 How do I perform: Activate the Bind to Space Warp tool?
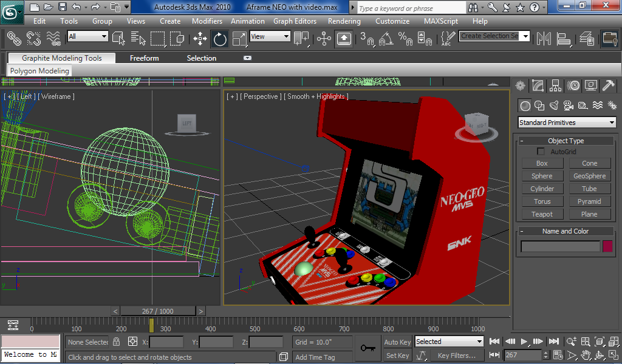53,38
